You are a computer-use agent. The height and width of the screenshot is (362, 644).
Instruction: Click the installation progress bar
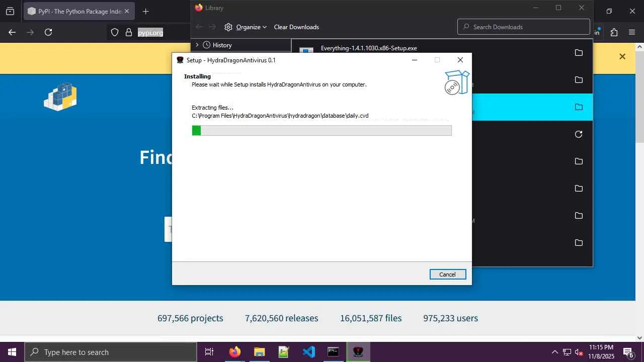point(322,131)
